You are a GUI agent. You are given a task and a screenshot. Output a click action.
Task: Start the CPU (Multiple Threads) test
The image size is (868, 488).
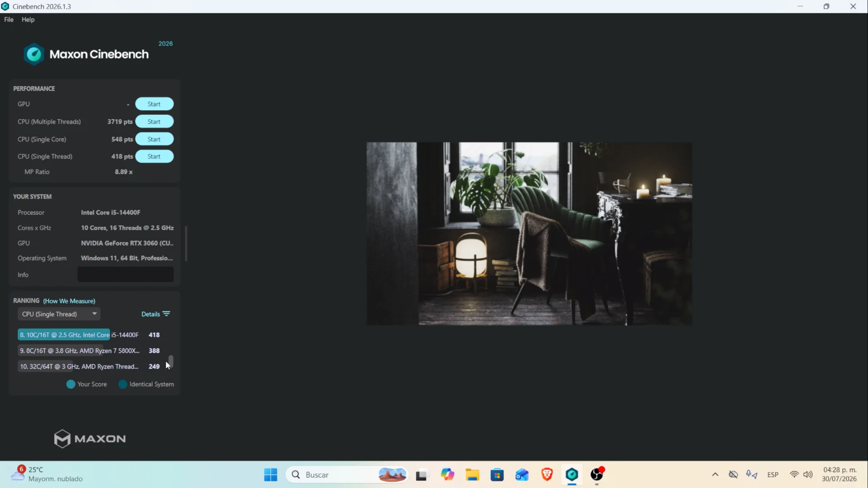pos(154,122)
